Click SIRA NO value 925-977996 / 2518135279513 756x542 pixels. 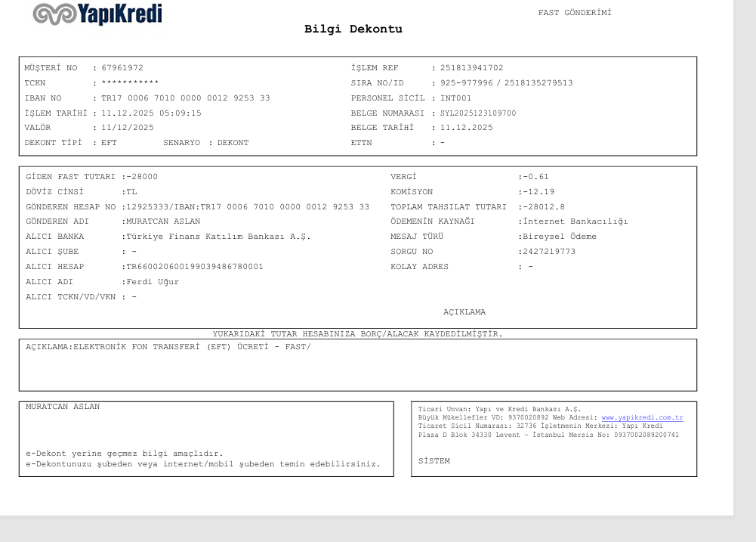(506, 82)
